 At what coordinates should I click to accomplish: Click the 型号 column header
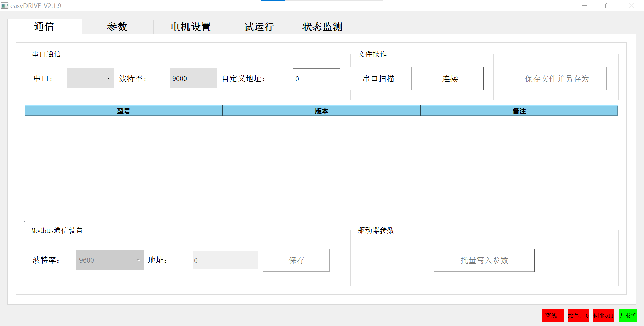[123, 111]
